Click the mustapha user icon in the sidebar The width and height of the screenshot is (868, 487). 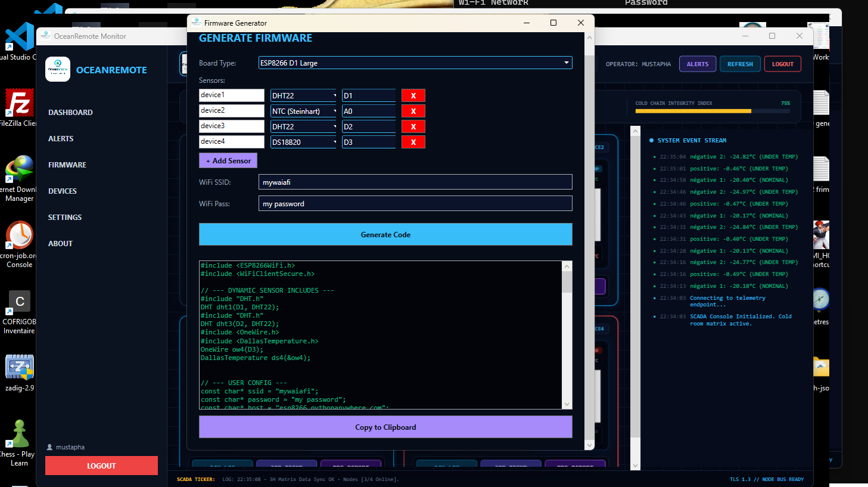click(50, 447)
